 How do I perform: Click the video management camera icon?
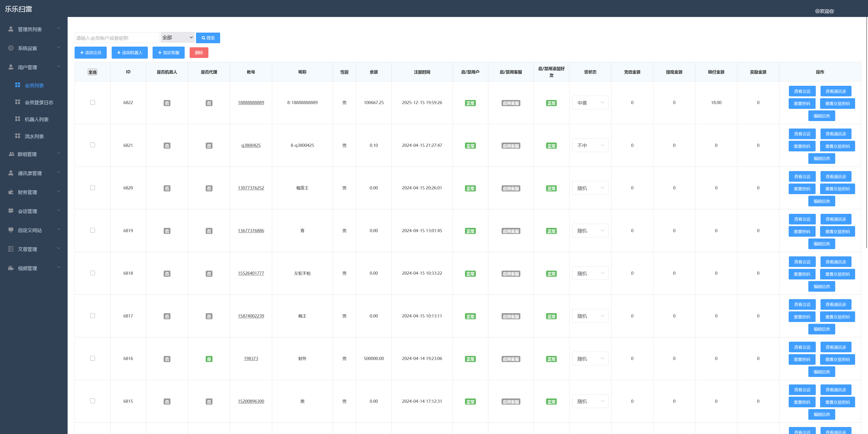(x=11, y=268)
